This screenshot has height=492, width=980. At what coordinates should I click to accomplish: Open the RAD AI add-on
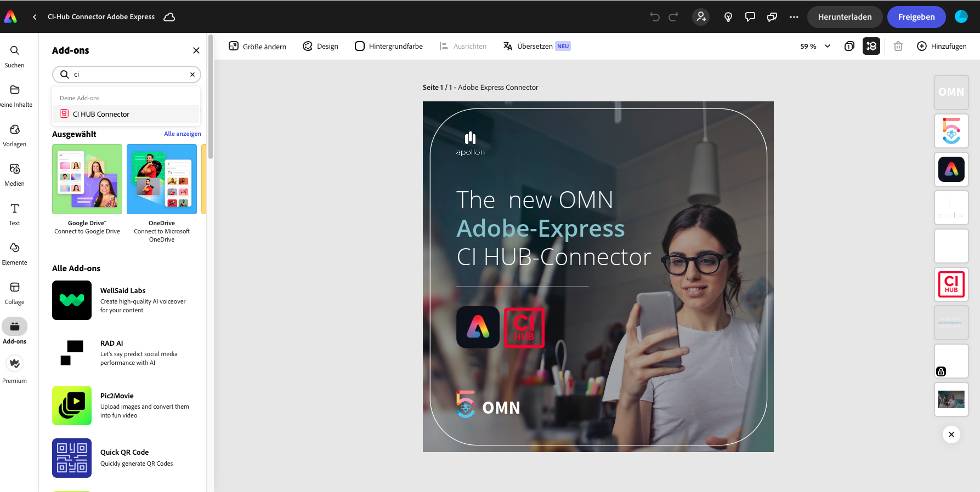point(127,353)
